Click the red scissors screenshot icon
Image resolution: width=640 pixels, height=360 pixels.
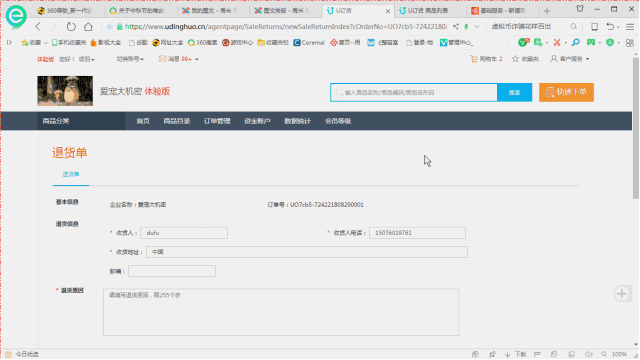pyautogui.click(x=557, y=42)
